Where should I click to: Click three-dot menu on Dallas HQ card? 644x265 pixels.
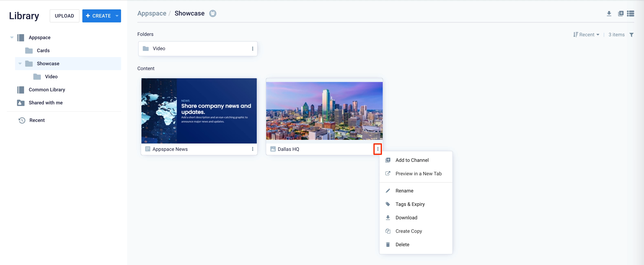pyautogui.click(x=377, y=149)
